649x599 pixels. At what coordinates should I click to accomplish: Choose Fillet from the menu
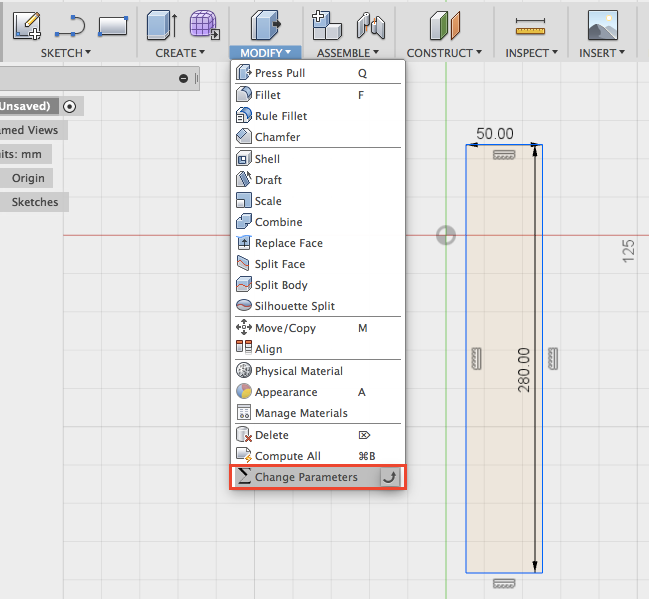pos(318,95)
